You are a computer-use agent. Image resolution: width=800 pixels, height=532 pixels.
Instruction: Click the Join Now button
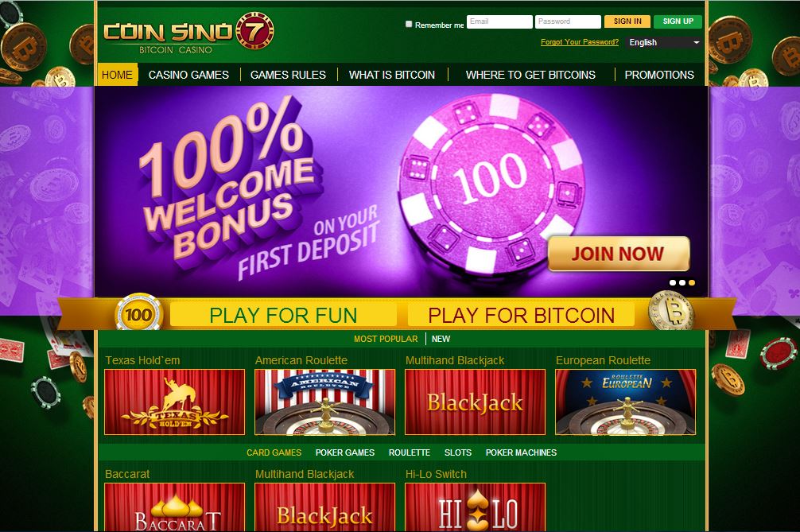coord(619,254)
